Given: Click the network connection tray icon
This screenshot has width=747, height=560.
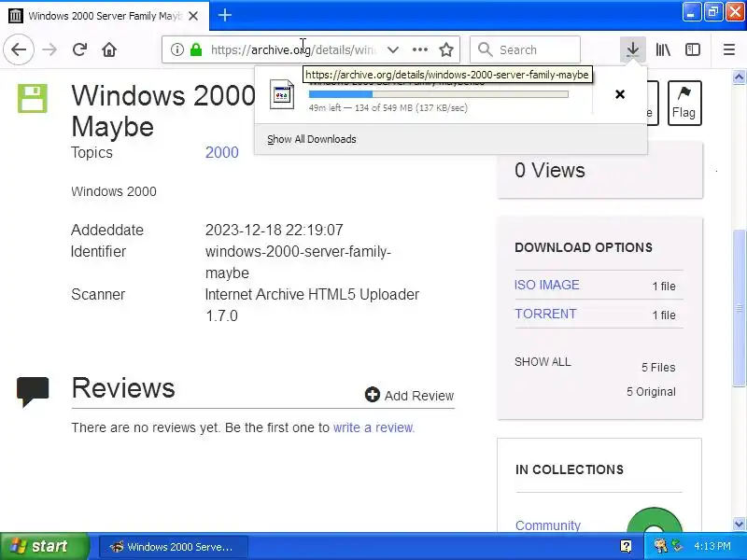Looking at the screenshot, I should pyautogui.click(x=677, y=546).
